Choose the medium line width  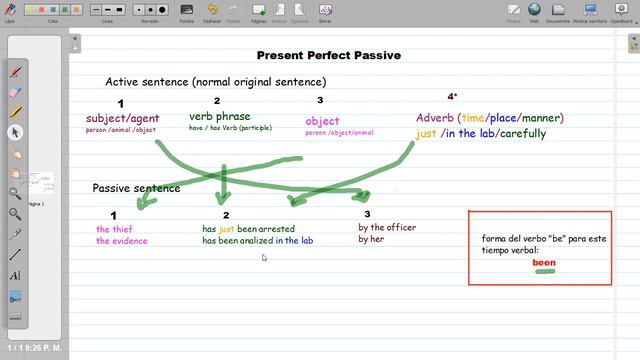coord(107,10)
